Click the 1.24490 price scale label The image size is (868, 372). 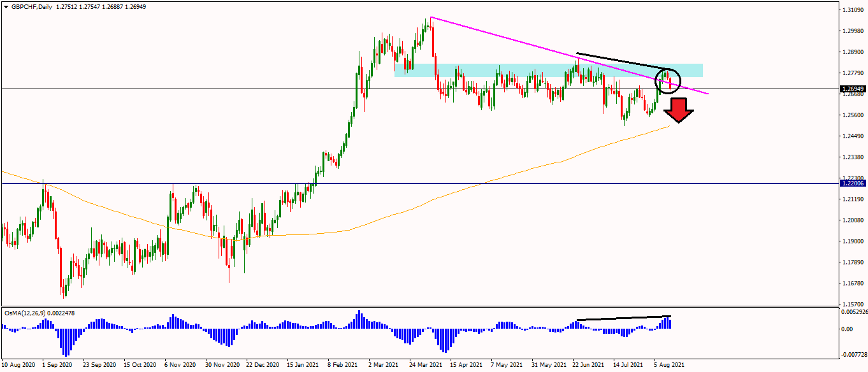point(853,136)
